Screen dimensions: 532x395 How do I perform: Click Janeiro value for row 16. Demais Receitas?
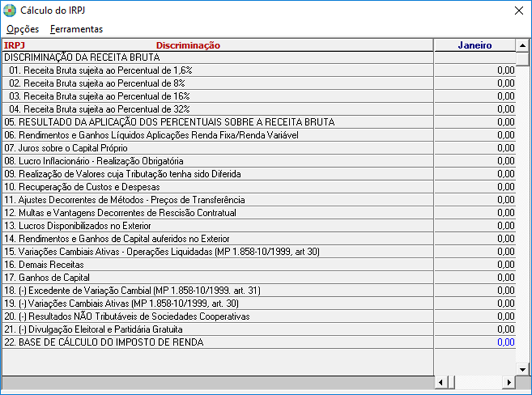(x=475, y=265)
